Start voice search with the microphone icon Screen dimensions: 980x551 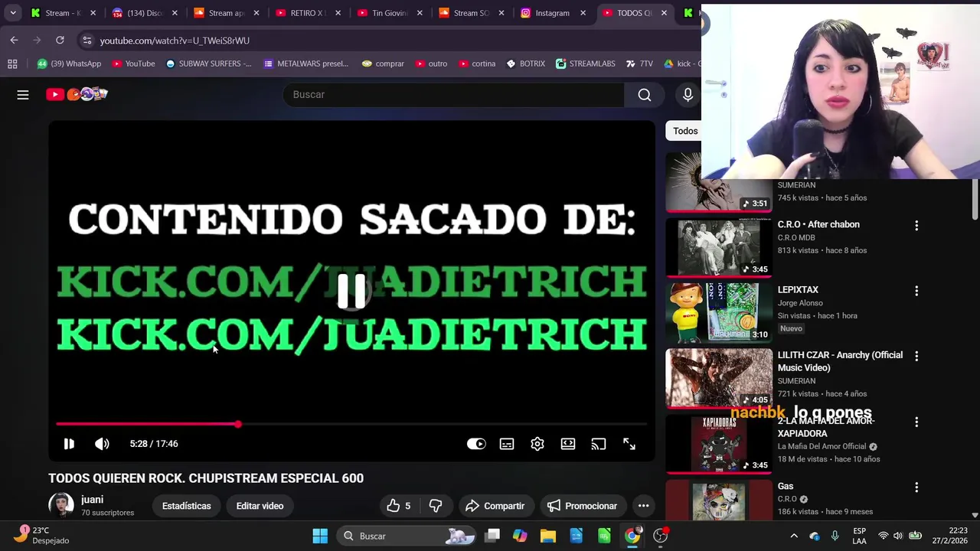click(x=688, y=94)
